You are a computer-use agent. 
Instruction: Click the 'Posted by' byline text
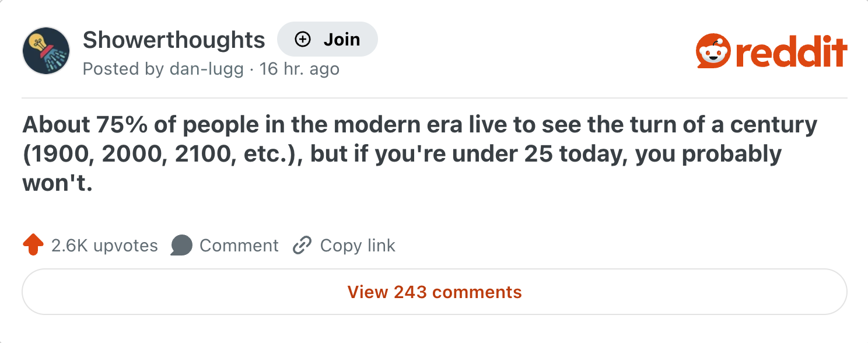[x=123, y=69]
